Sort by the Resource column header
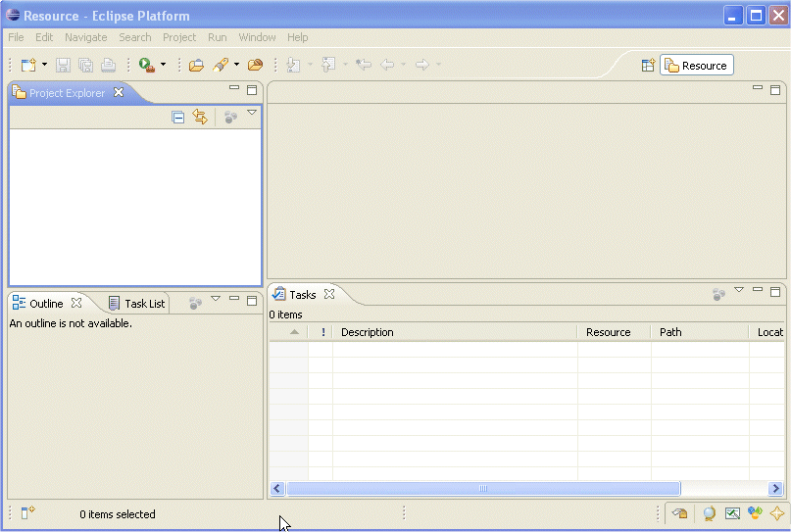Screen dimensions: 791x532 [614, 332]
